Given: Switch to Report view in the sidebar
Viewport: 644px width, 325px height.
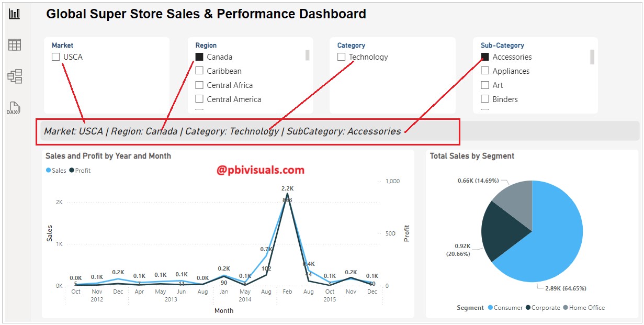Looking at the screenshot, I should 14,14.
